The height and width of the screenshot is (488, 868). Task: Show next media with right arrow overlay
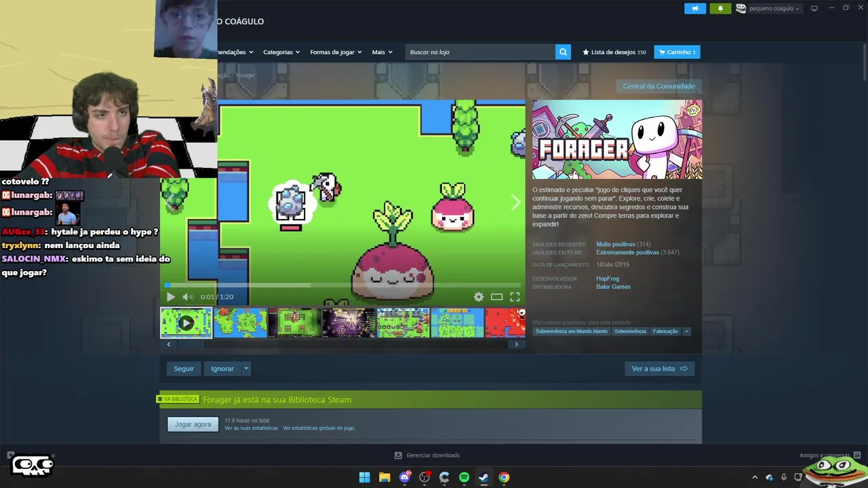click(x=516, y=202)
